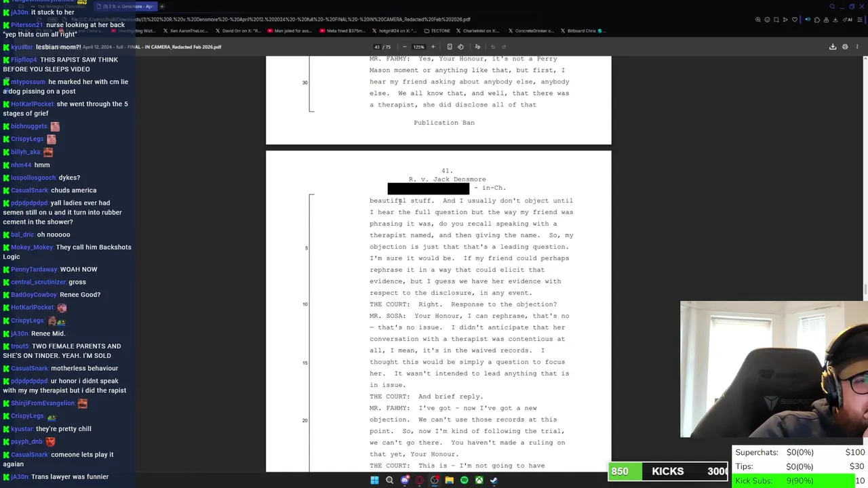Open the PDF viewer more-options menu

[x=857, y=47]
